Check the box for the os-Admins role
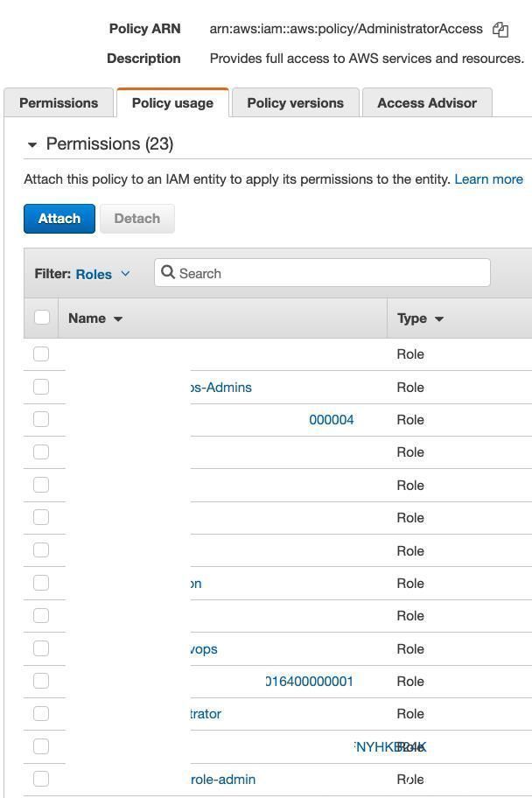The width and height of the screenshot is (532, 798). coord(41,387)
